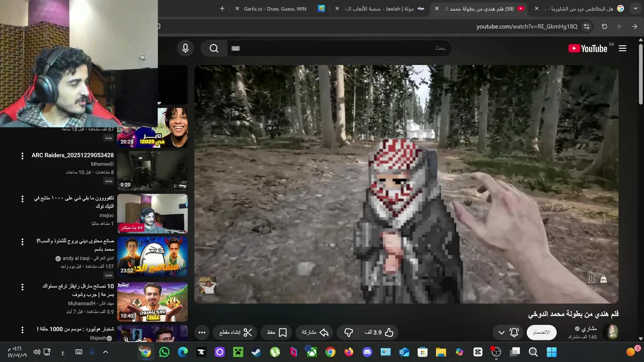
Task: Open the MhemeeD channel link
Action: pos(102,164)
